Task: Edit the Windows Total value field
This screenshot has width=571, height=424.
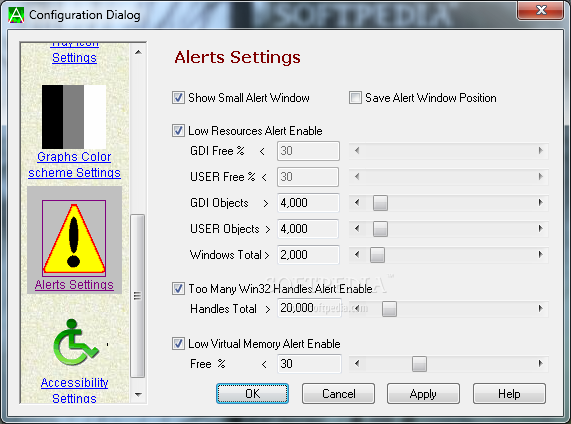Action: (308, 254)
